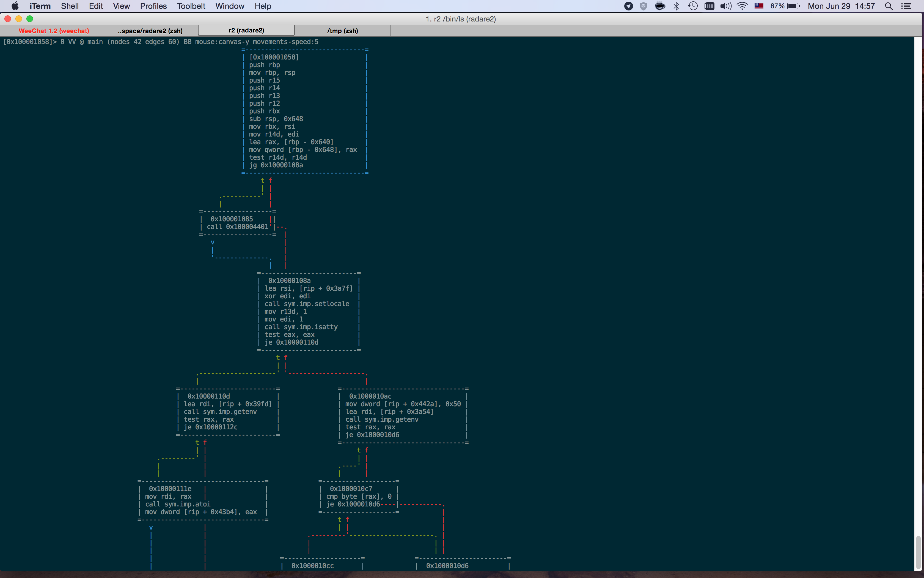Click 'jg 0x10000108a' instruction
924x578 pixels.
pyautogui.click(x=276, y=165)
